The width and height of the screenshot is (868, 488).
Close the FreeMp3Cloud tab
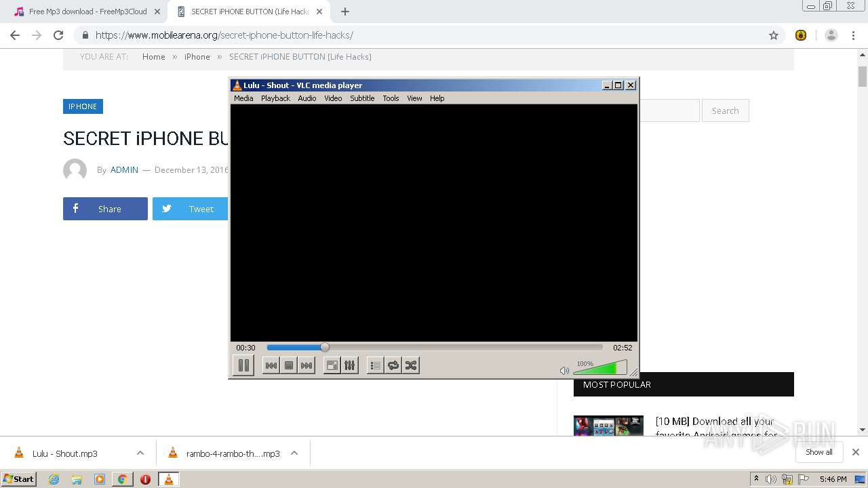(x=157, y=12)
